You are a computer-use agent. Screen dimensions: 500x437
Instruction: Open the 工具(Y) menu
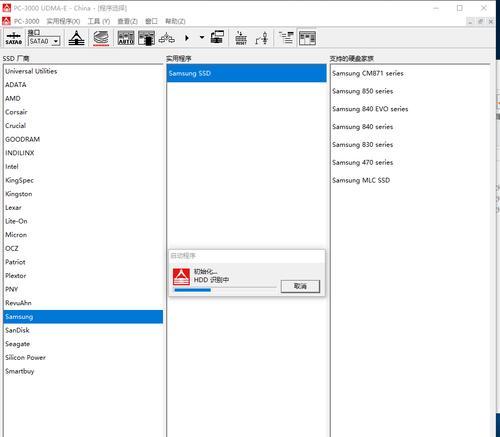pos(99,21)
